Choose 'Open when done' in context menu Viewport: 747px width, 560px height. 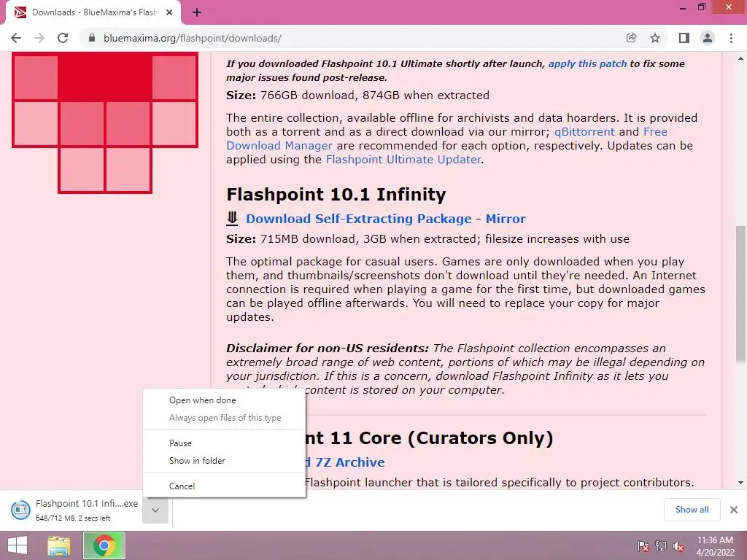225,400
